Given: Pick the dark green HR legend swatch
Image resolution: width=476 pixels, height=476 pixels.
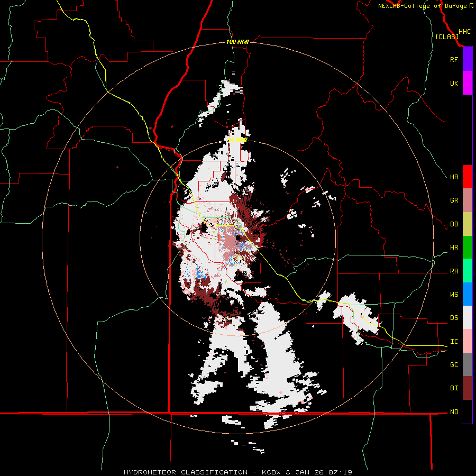Looking at the screenshot, I should (x=467, y=248).
